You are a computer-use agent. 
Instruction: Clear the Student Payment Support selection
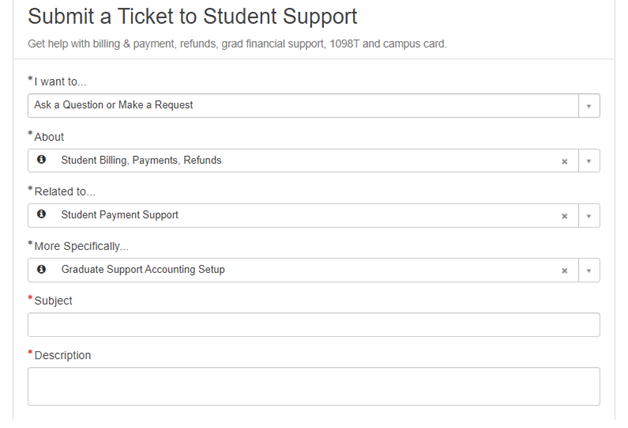[564, 215]
